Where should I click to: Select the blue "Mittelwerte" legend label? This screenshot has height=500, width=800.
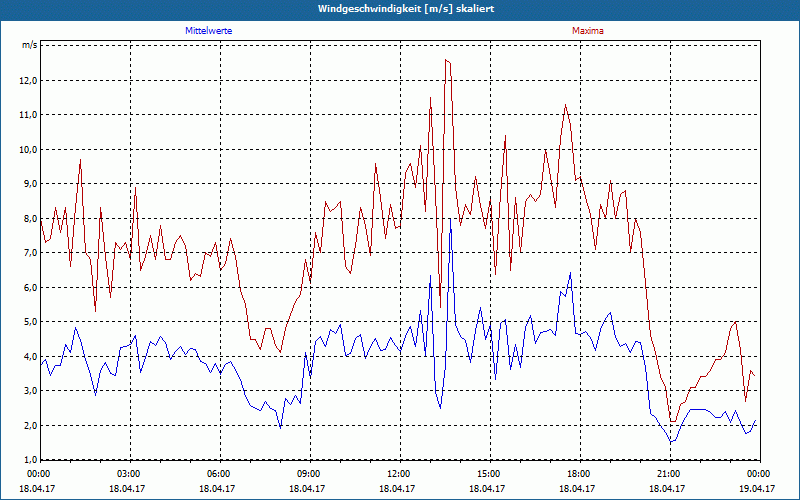209,31
